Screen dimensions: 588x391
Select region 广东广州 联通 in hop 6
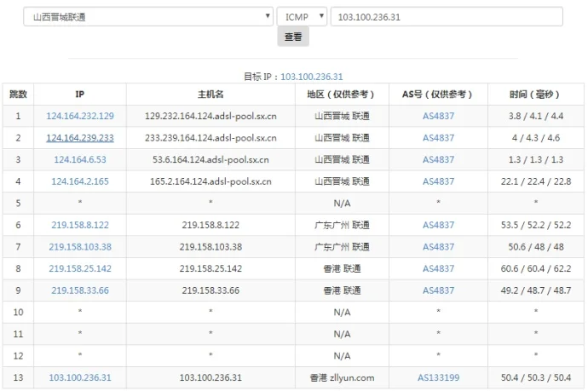point(342,225)
